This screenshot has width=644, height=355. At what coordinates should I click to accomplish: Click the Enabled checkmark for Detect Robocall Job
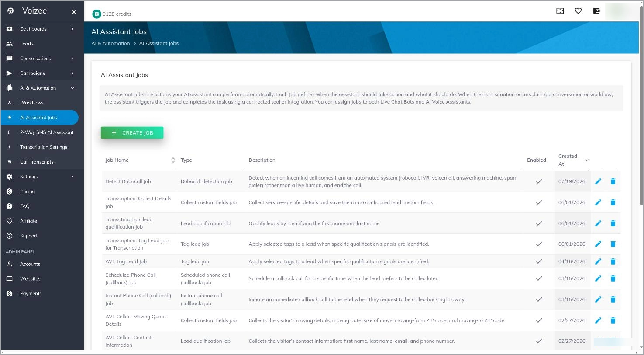point(539,181)
